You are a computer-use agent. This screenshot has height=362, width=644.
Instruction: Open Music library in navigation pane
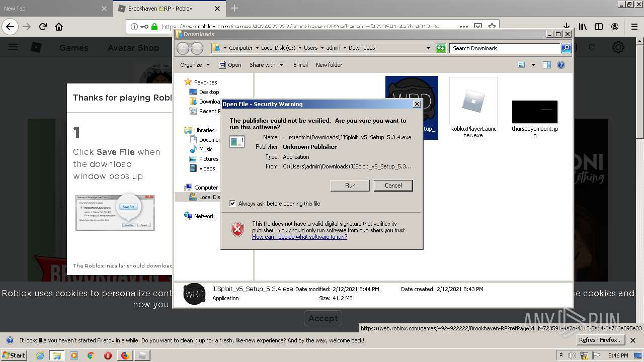click(205, 149)
